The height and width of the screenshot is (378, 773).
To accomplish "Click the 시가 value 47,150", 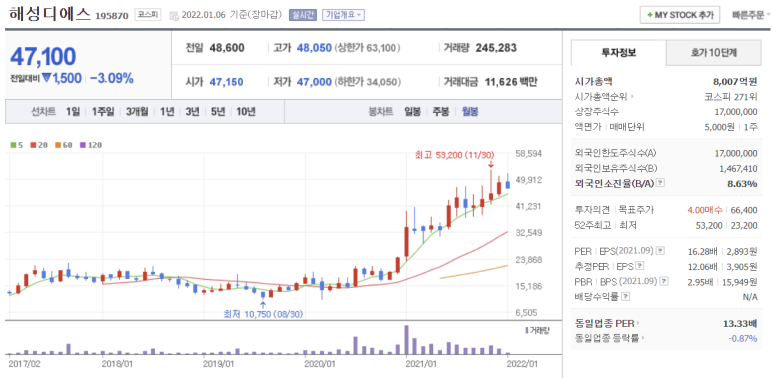I will click(226, 82).
